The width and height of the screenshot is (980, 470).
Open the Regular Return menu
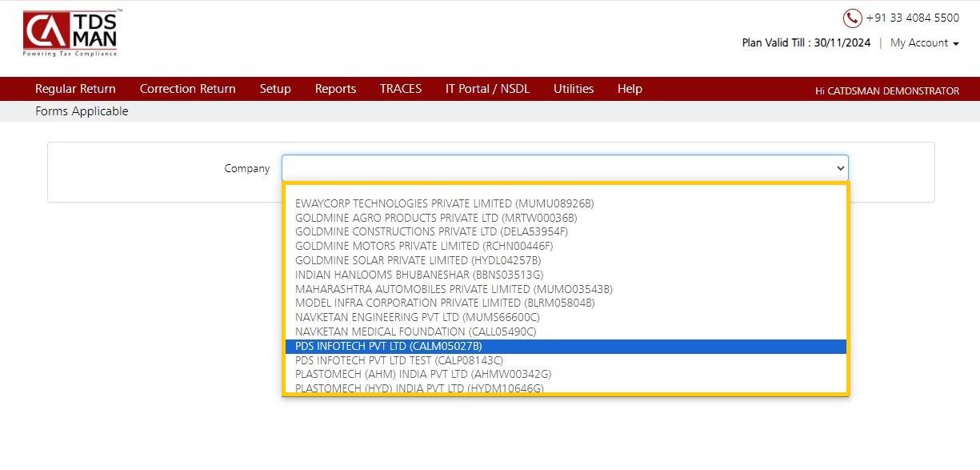75,89
